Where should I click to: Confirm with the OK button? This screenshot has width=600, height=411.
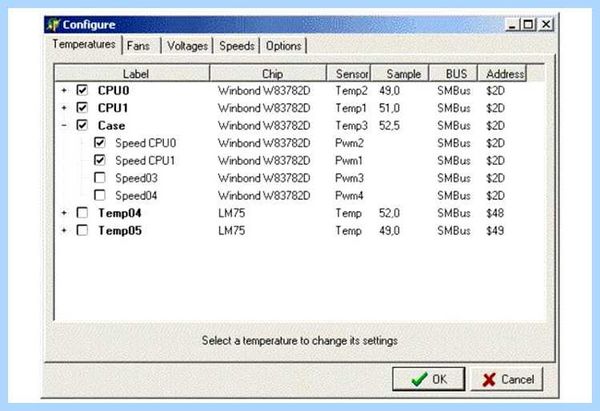click(x=429, y=379)
